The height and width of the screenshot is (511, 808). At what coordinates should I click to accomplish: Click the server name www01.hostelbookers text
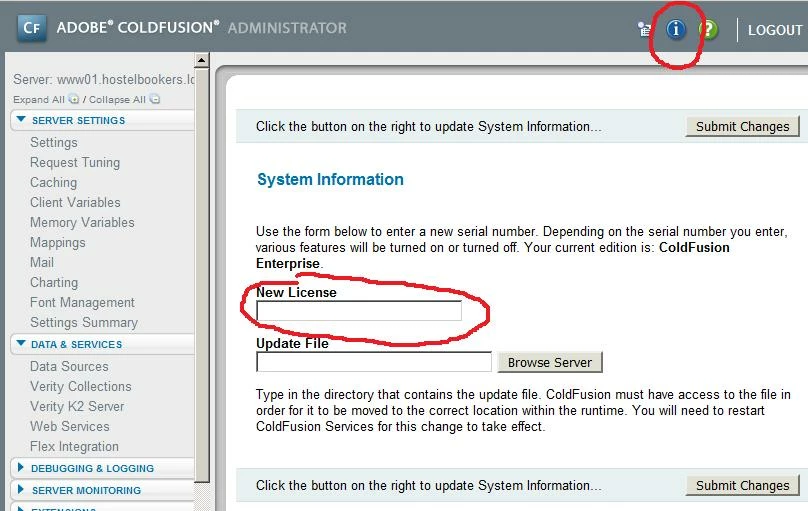click(125, 79)
